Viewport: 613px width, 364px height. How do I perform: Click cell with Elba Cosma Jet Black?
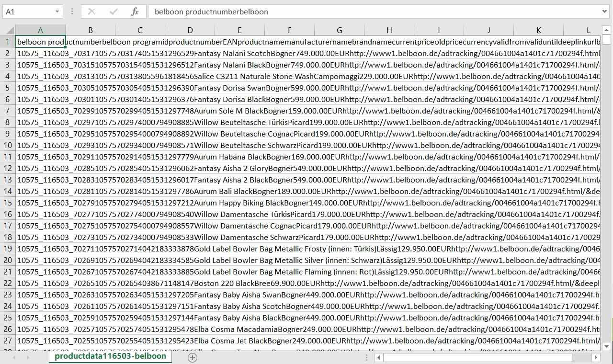(x=40, y=341)
